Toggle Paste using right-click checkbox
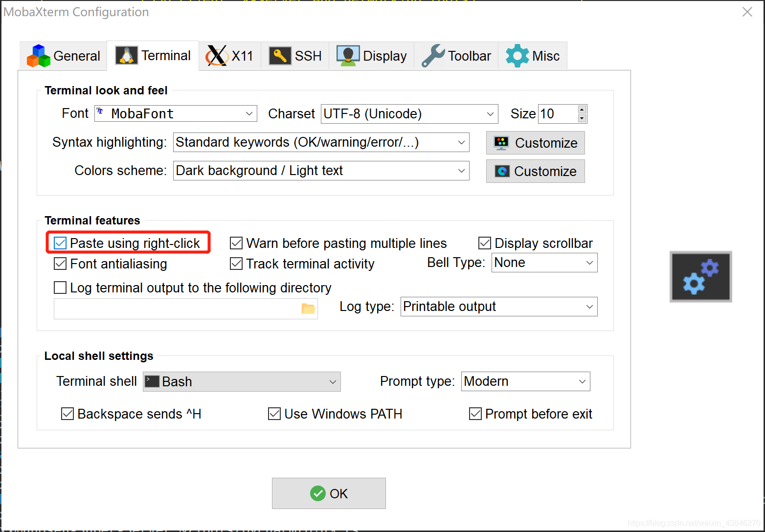The width and height of the screenshot is (765, 532). (x=60, y=243)
